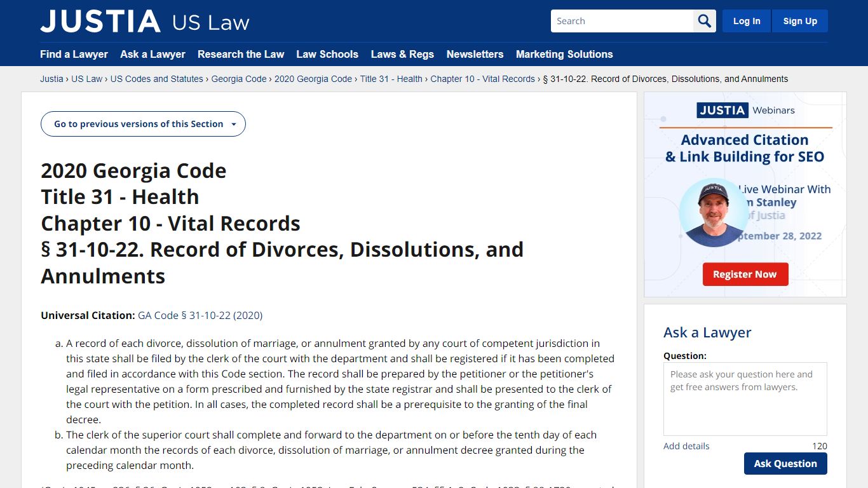This screenshot has height=488, width=868.
Task: Open the Ask a Lawyer menu
Action: pyautogui.click(x=153, y=54)
